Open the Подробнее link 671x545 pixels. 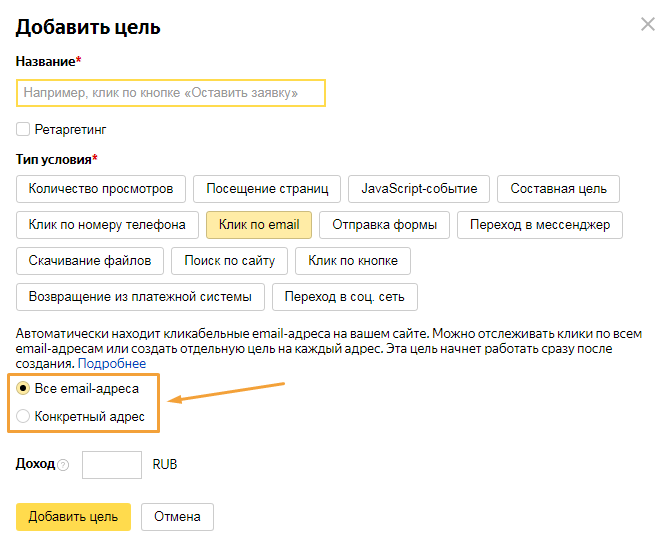112,364
